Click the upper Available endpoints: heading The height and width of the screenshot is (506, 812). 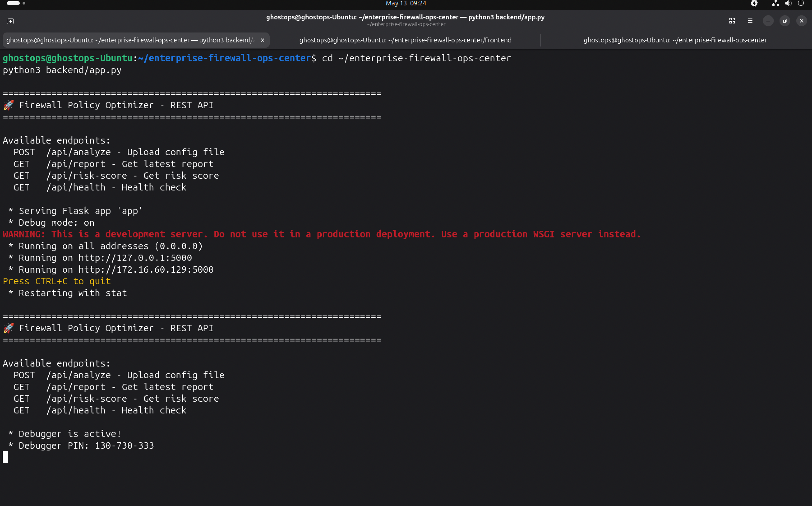57,141
